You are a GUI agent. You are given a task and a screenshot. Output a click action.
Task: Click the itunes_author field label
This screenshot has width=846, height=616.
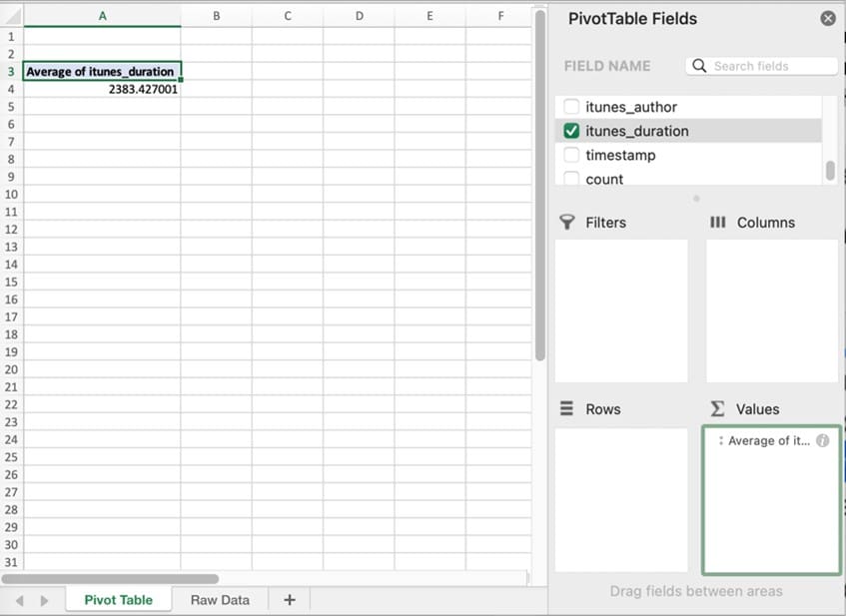pos(631,107)
